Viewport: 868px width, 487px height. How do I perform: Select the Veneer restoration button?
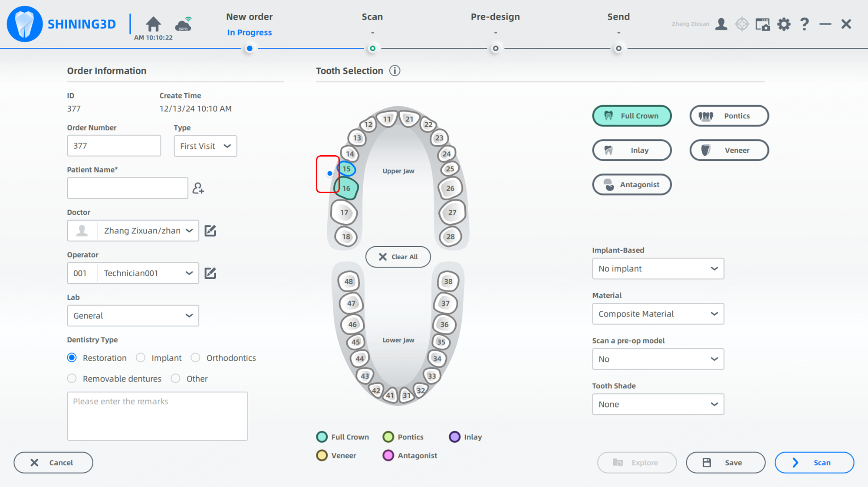(729, 150)
